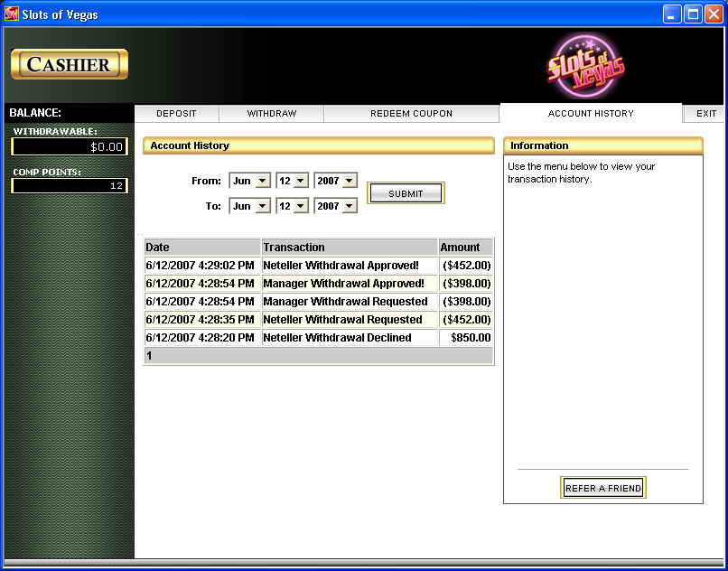Click the Slots of Vegas neon logo

(585, 66)
